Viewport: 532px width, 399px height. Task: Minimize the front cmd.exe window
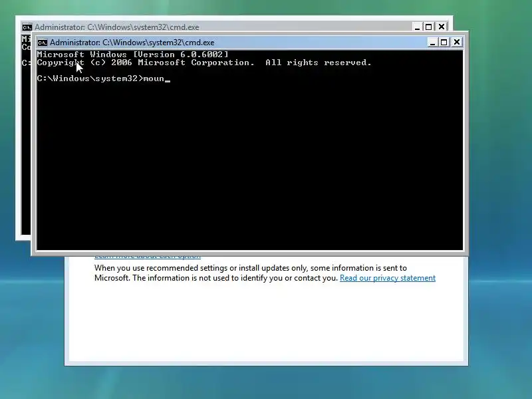(432, 43)
